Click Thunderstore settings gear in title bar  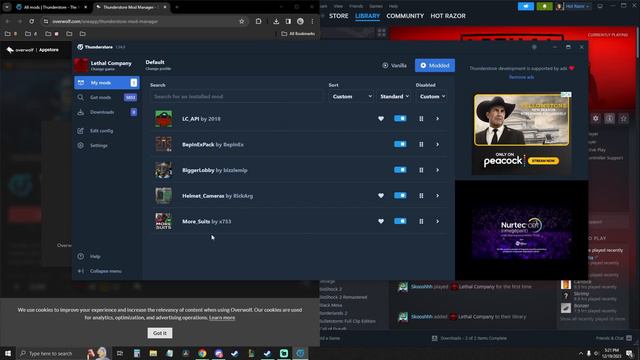tap(534, 47)
